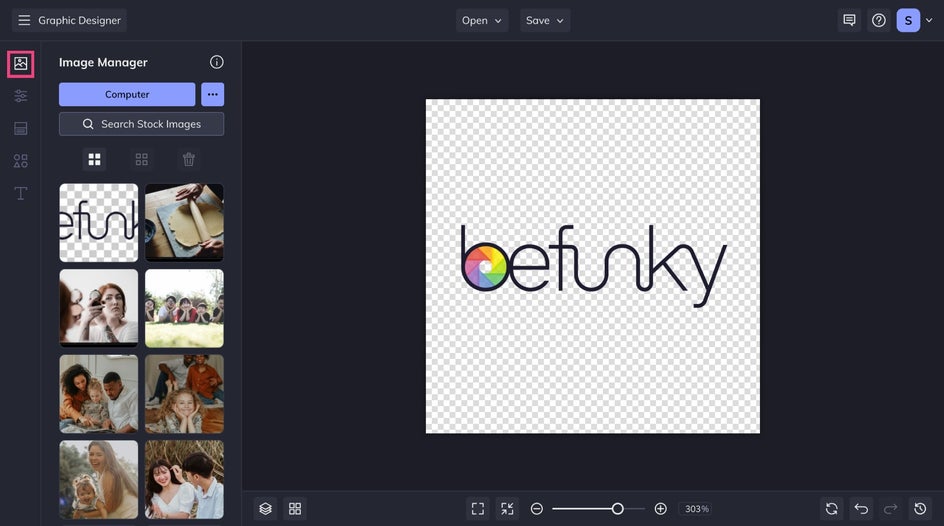Select the rolling pin dough thumbnail
Image resolution: width=944 pixels, height=526 pixels.
[184, 223]
